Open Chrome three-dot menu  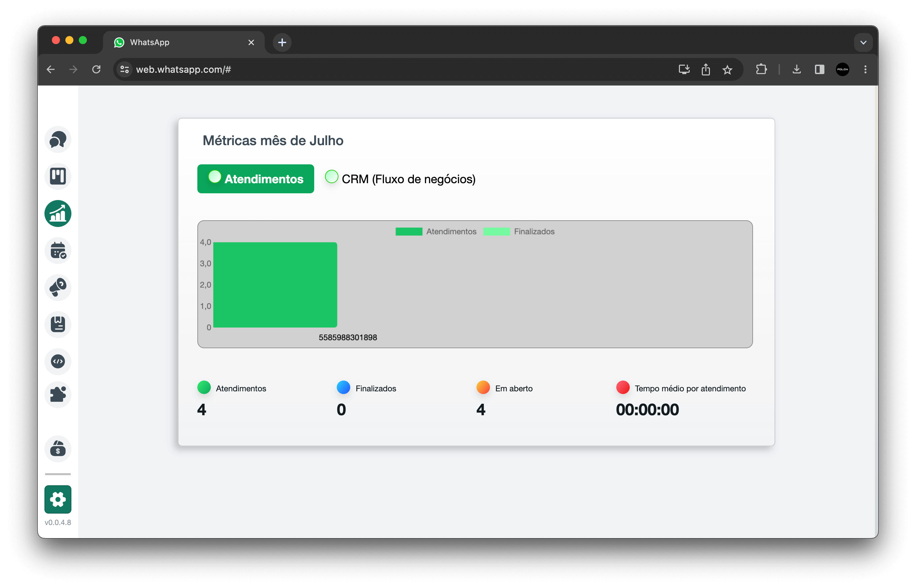click(x=865, y=69)
